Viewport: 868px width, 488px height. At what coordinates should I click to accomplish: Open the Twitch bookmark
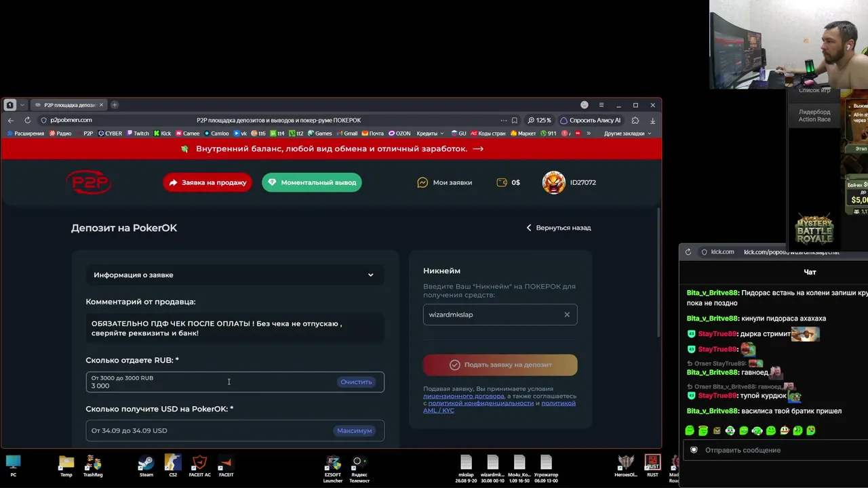point(137,134)
